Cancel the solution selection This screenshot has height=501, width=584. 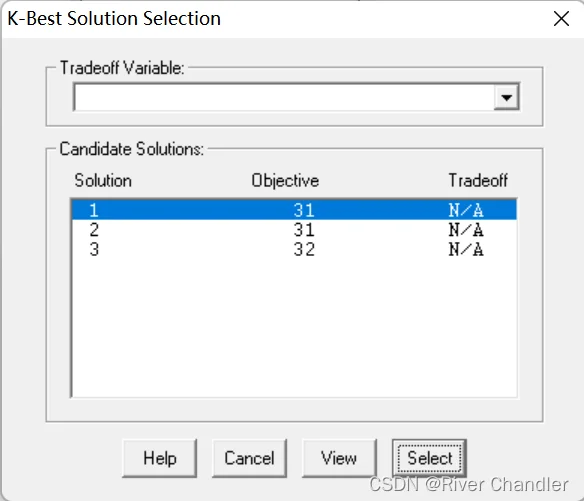pyautogui.click(x=249, y=458)
